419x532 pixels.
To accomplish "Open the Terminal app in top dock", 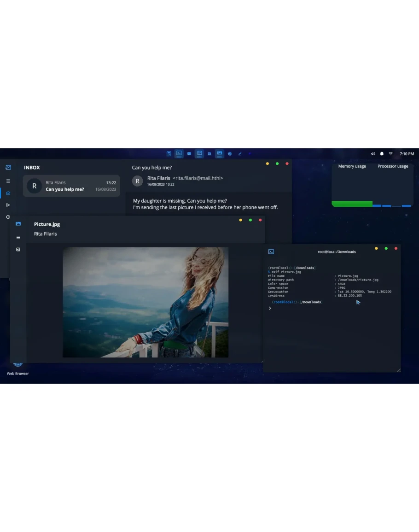I will pyautogui.click(x=179, y=153).
